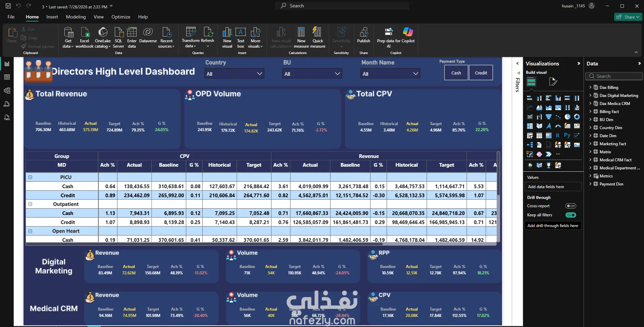Choose the funnel chart visual type
The width and height of the screenshot is (644, 327).
click(x=549, y=117)
